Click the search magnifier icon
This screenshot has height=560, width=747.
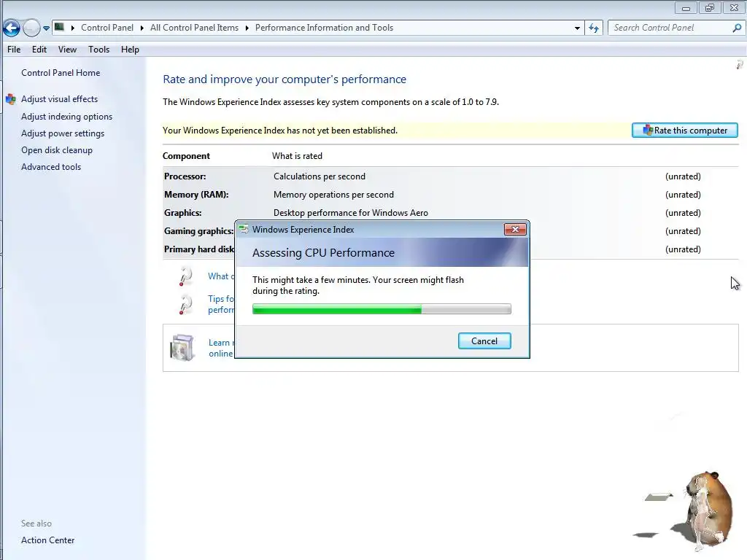(x=737, y=28)
